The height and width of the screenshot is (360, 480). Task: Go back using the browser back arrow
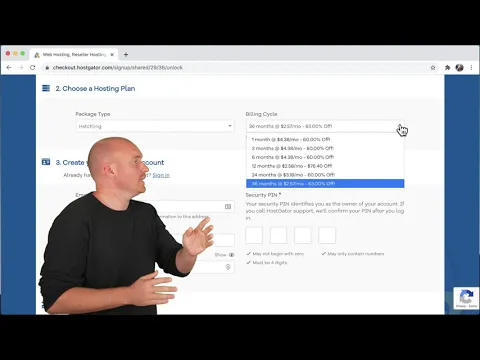point(9,68)
